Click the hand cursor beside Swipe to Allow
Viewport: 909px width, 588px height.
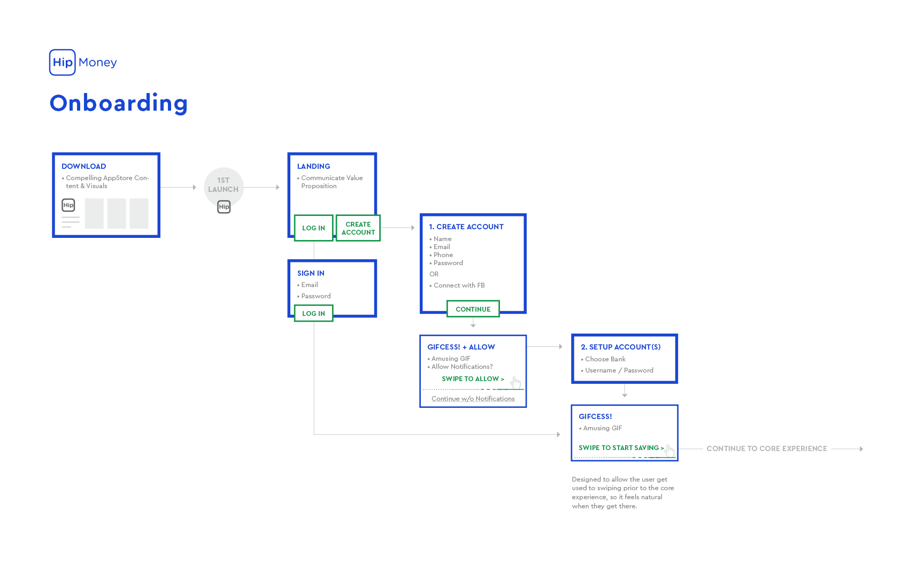[x=515, y=382]
